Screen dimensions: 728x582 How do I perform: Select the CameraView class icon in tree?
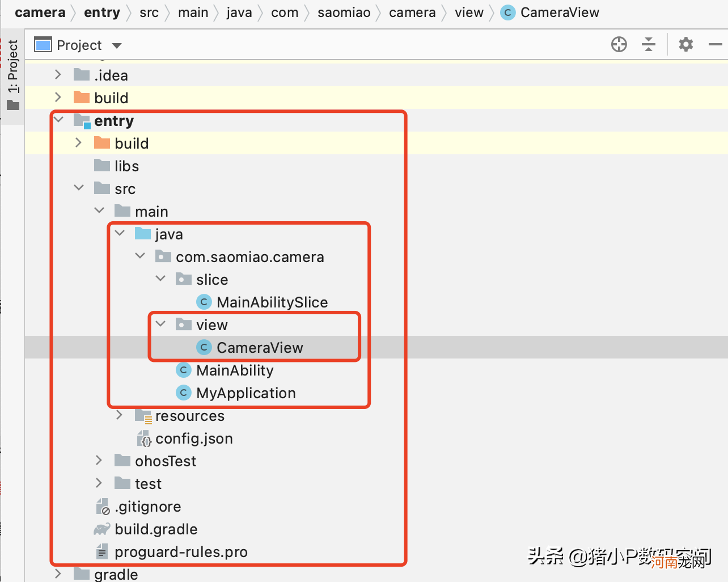pos(204,347)
